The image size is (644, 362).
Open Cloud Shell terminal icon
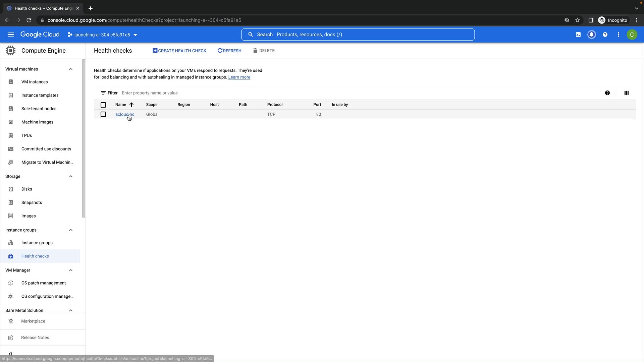click(578, 35)
